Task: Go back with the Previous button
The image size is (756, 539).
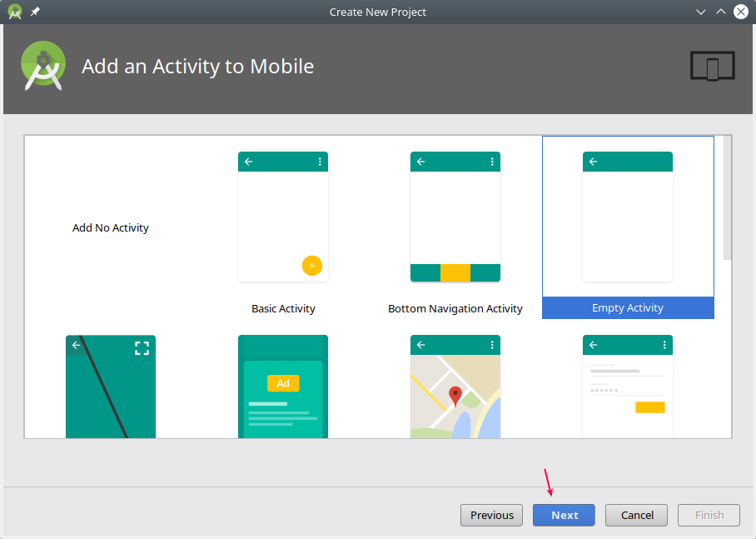Action: pyautogui.click(x=492, y=515)
